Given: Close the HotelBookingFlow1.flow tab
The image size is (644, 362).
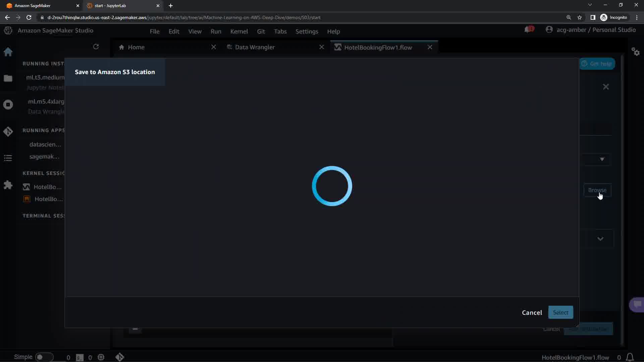Looking at the screenshot, I should 430,47.
